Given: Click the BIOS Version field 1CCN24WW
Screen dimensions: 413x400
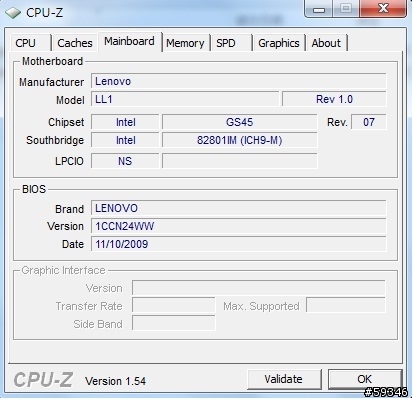Looking at the screenshot, I should (239, 226).
